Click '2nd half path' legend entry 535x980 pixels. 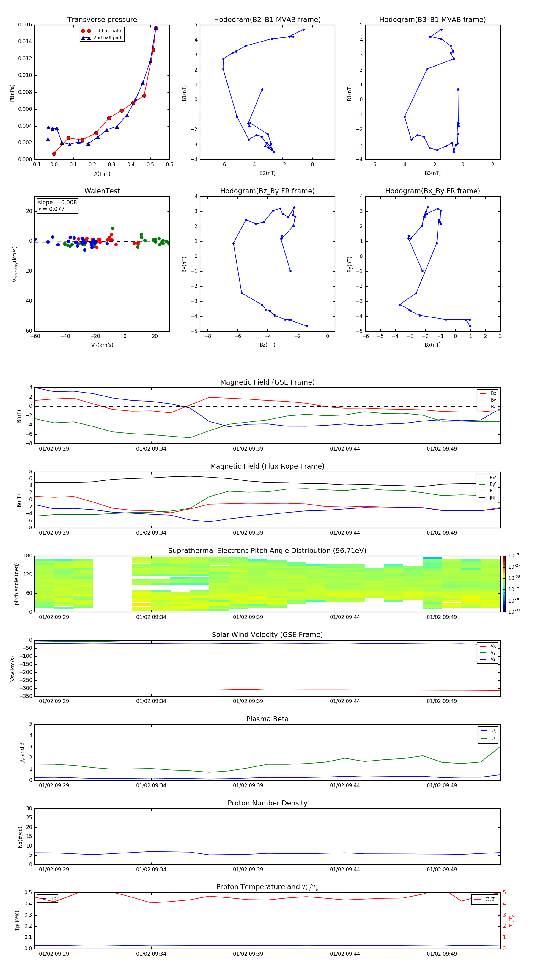pos(102,38)
